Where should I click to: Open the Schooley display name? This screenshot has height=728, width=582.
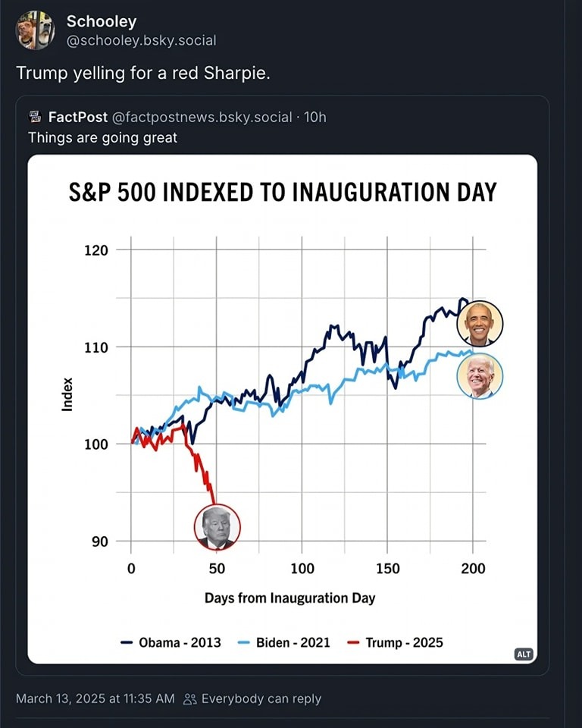[x=101, y=22]
